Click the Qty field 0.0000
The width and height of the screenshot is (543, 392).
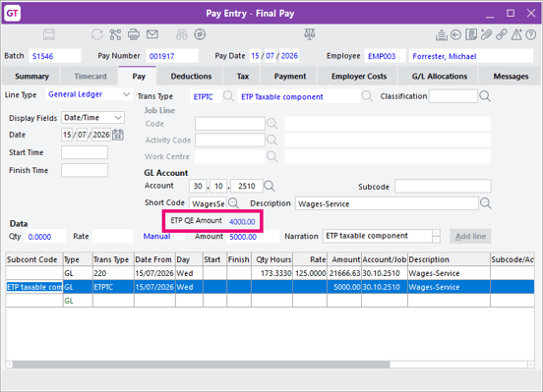click(x=45, y=237)
